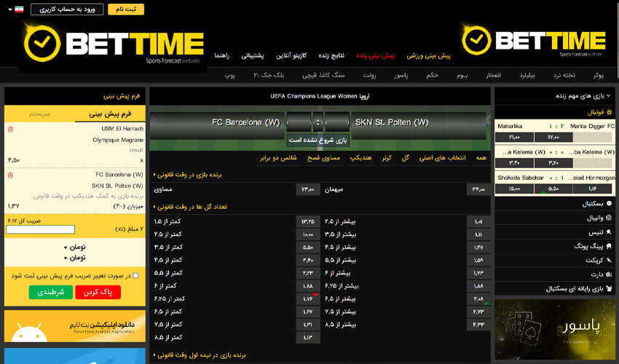This screenshot has width=619, height=364.
Task: Open والیبال volleyball sport icon
Action: [x=609, y=218]
